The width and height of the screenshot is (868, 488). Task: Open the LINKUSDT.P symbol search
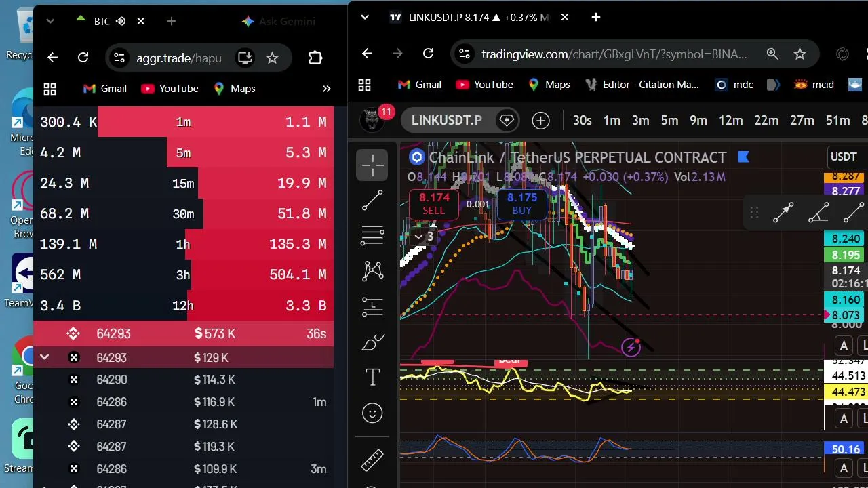coord(446,121)
